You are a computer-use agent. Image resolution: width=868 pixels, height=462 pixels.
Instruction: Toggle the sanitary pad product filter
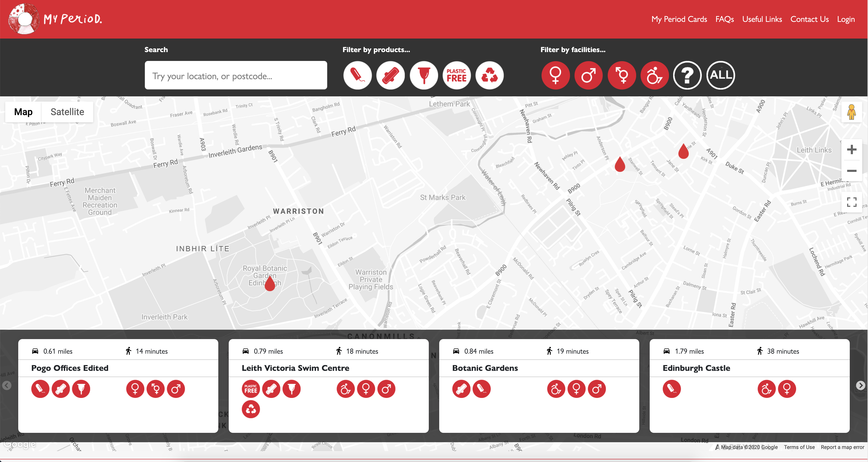pyautogui.click(x=390, y=75)
